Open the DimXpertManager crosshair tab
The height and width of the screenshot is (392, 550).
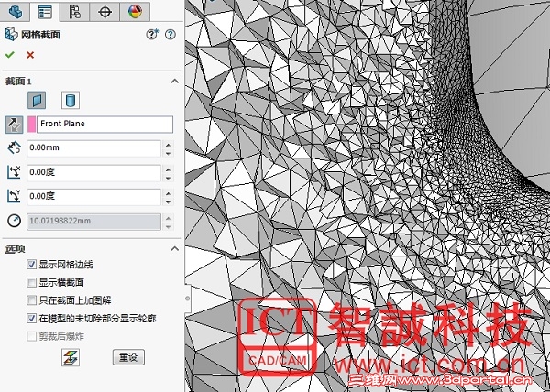(x=104, y=12)
